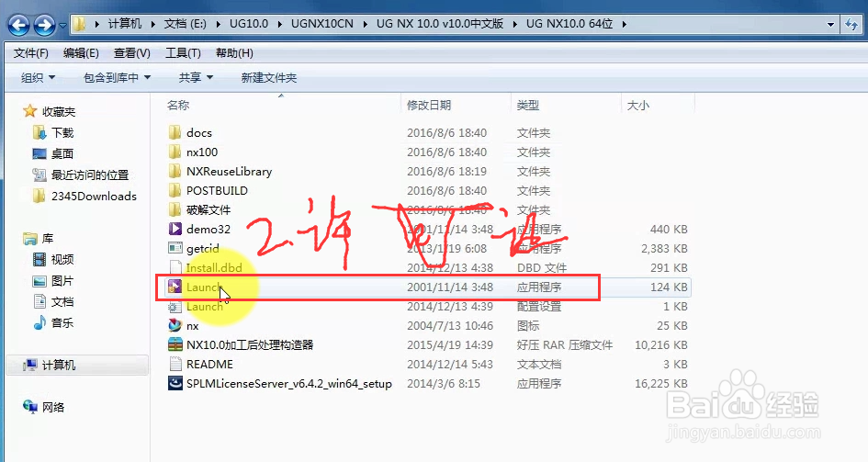The width and height of the screenshot is (868, 462).
Task: Select the Install.dbd file icon
Action: point(175,267)
